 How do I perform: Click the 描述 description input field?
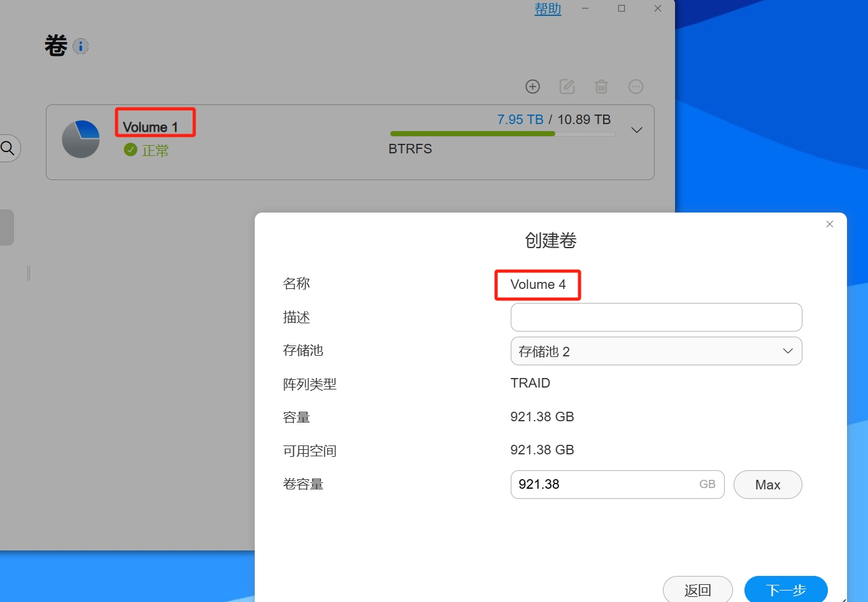(656, 317)
